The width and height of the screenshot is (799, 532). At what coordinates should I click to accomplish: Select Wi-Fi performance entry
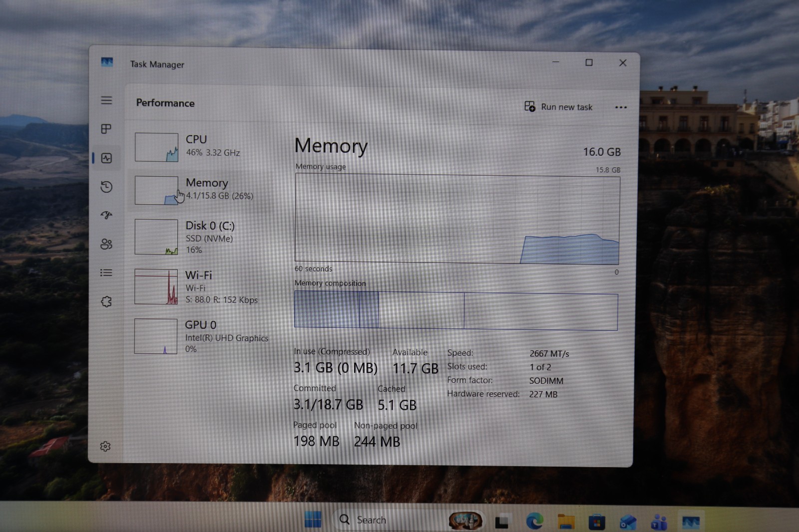point(205,287)
